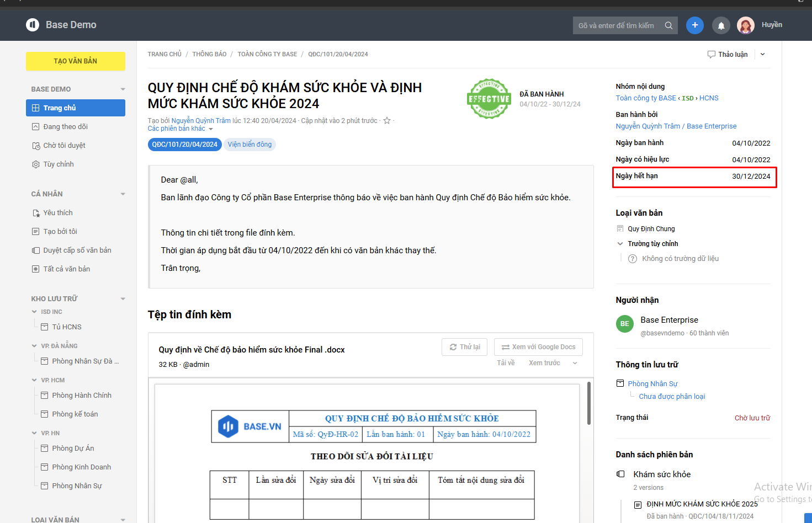Click the Thảo luận chat bubble icon

pos(712,54)
